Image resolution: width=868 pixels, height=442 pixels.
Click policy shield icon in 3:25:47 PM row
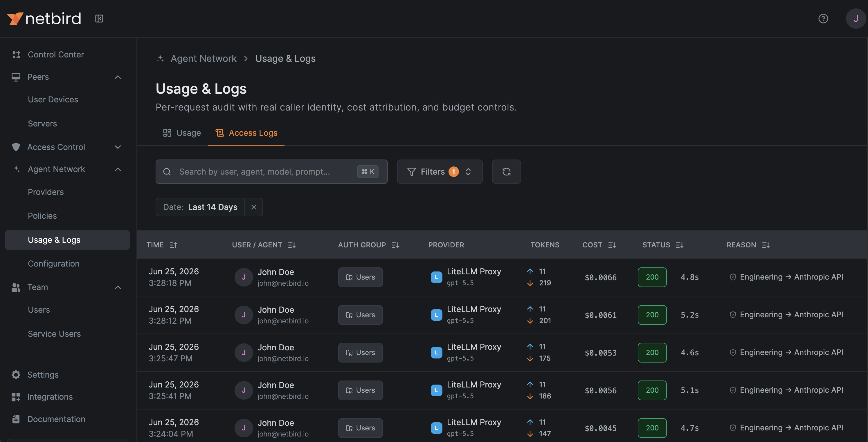(733, 352)
